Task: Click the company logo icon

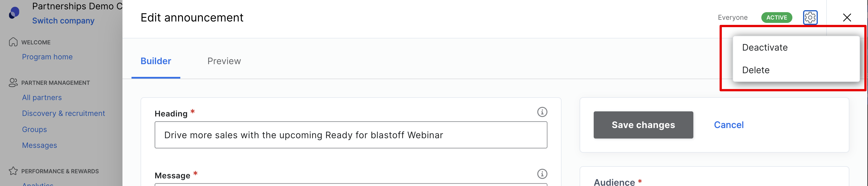Action: tap(14, 12)
